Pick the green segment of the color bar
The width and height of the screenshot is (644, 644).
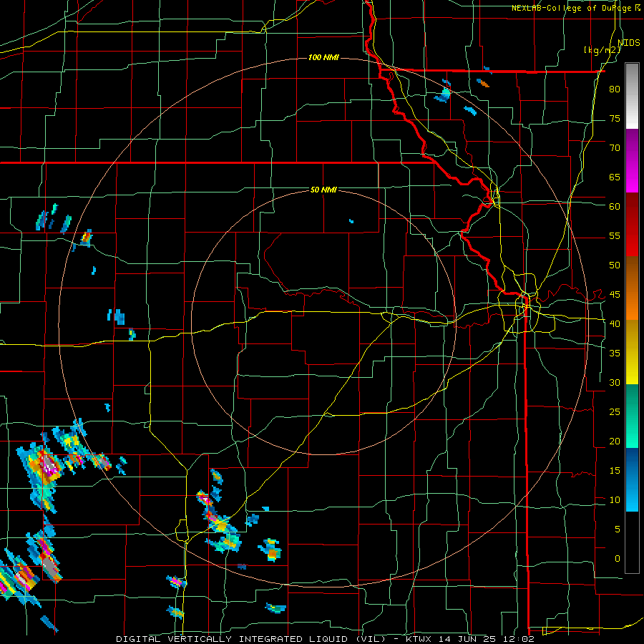(632, 416)
